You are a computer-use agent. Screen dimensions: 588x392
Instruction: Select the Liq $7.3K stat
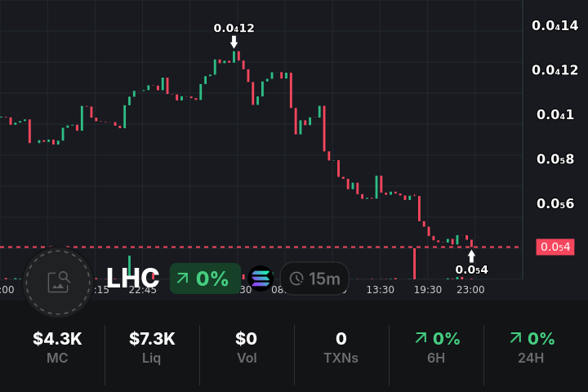pyautogui.click(x=152, y=346)
